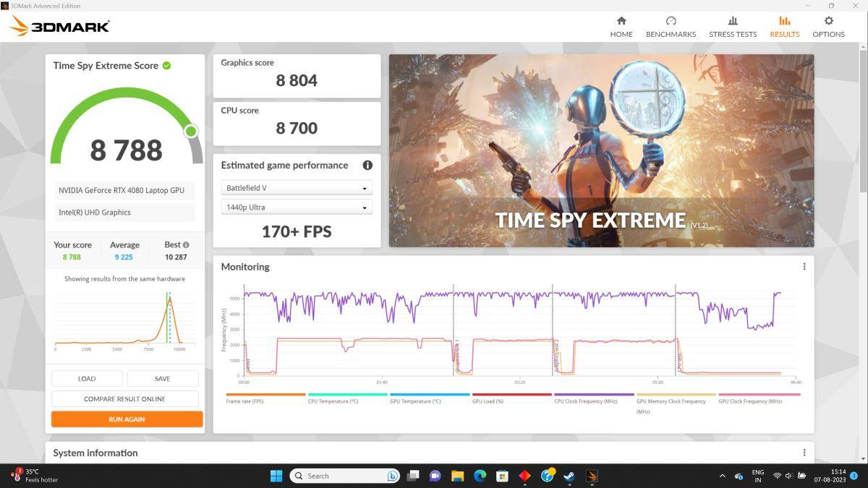Switch to the Results tab
Screen dimensions: 868x488
click(784, 27)
